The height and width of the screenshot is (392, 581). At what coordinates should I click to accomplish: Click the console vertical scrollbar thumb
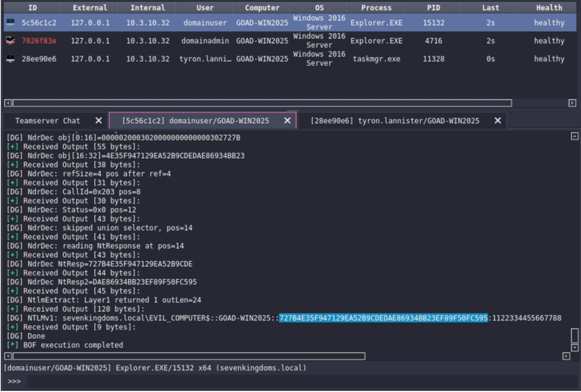(574, 335)
